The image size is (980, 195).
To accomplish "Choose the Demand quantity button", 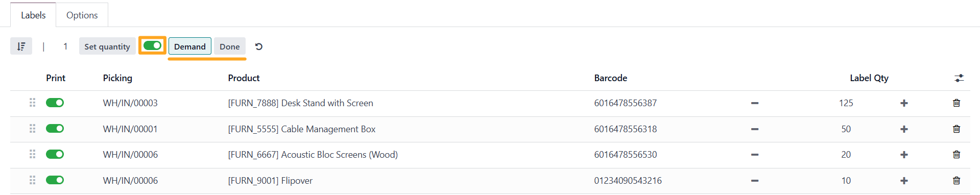I will point(190,46).
